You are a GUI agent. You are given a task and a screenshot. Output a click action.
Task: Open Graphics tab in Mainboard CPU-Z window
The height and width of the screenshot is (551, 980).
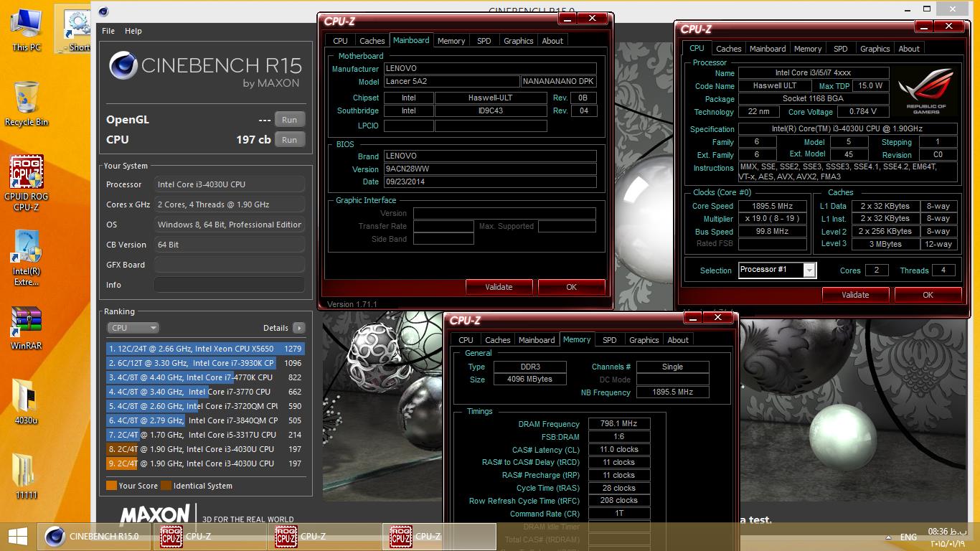519,41
